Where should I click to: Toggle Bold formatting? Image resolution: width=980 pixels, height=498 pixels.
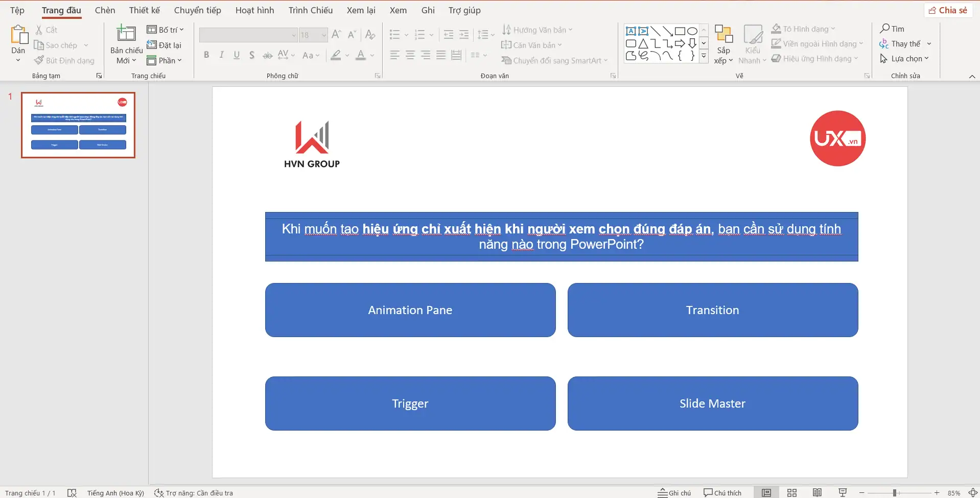(x=206, y=55)
